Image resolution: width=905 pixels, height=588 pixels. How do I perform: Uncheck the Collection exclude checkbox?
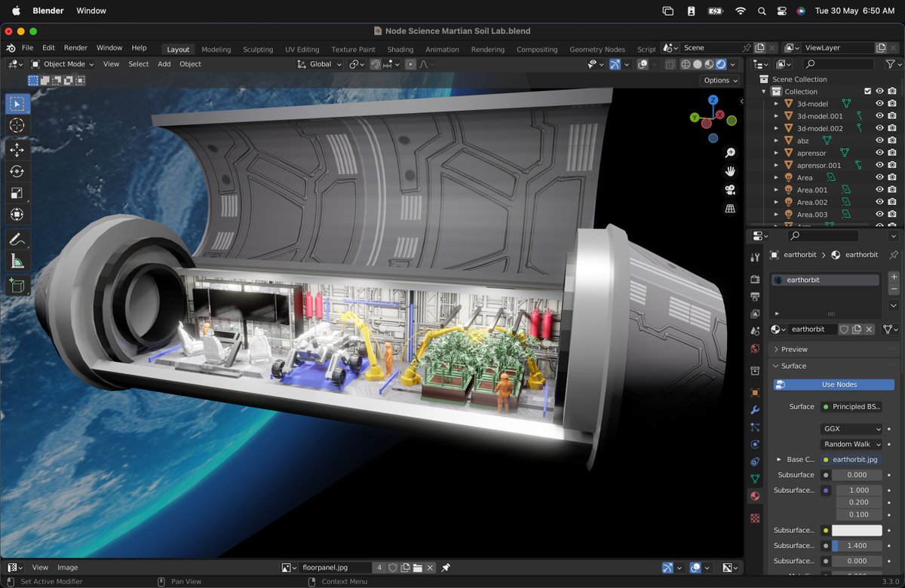[867, 91]
